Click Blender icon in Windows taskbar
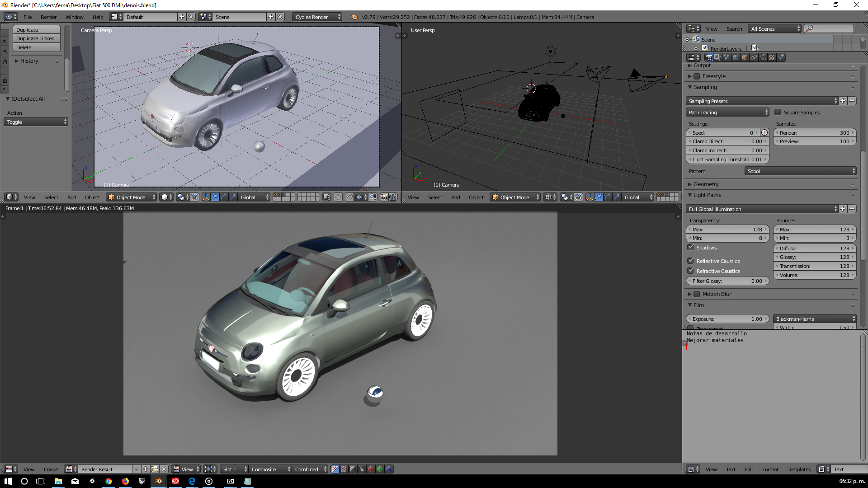 158,481
